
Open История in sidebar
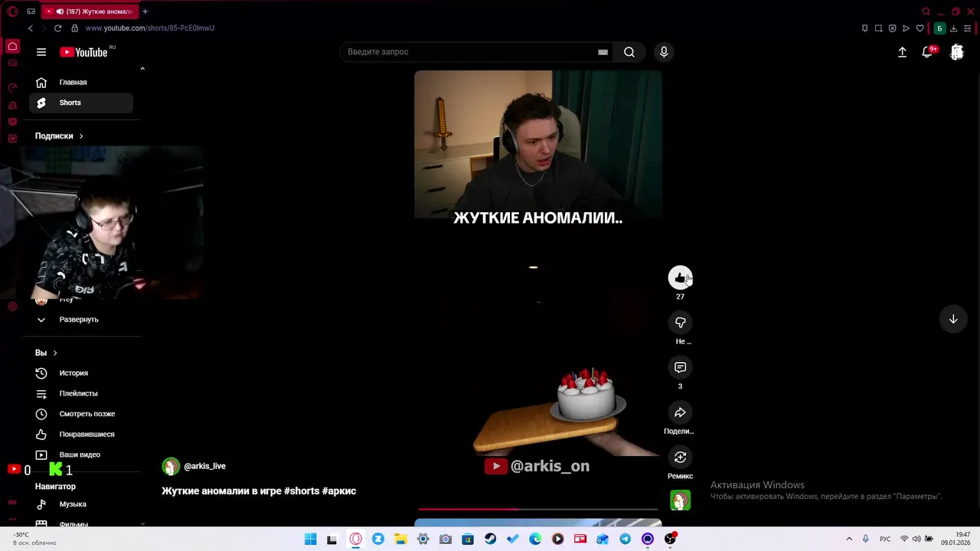point(81,373)
